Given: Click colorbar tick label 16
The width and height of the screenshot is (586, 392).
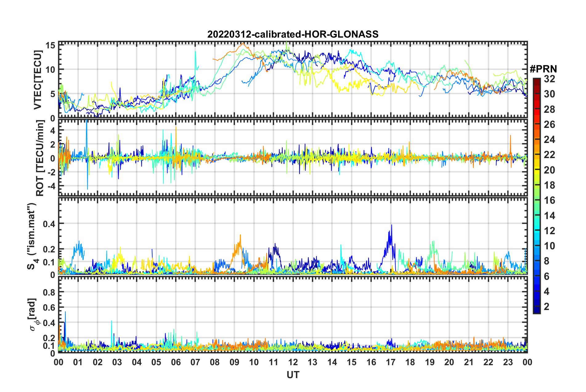Looking at the screenshot, I should [x=549, y=200].
